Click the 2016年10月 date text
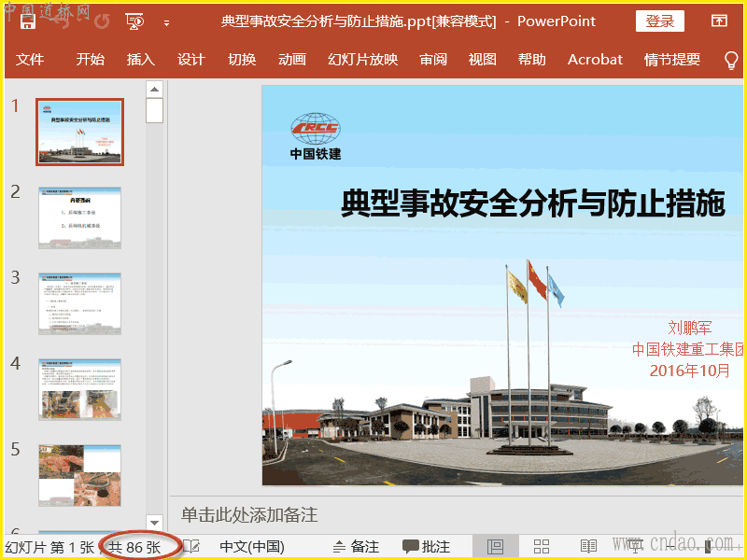 (690, 371)
